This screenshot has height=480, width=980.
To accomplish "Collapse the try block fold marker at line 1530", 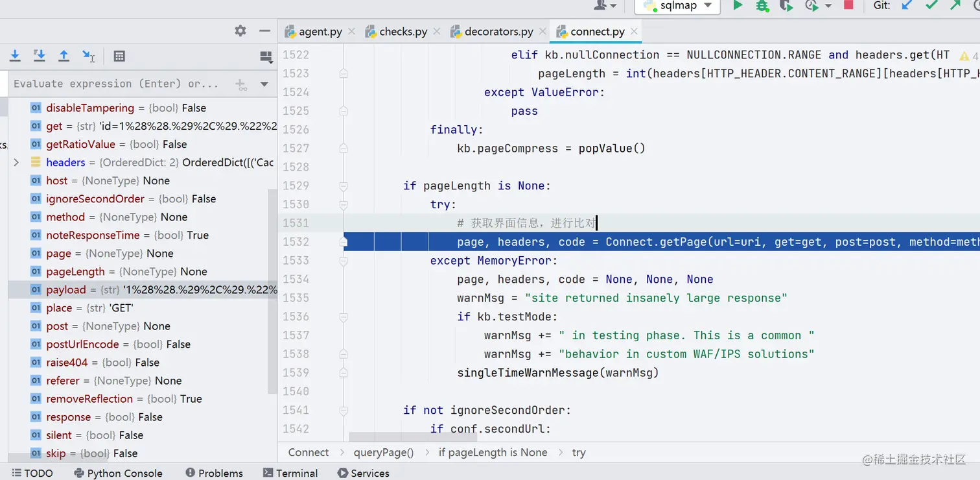I will tap(344, 204).
